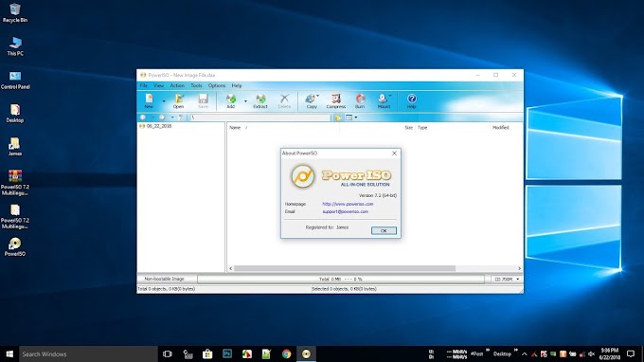Click the support email link

point(345,211)
